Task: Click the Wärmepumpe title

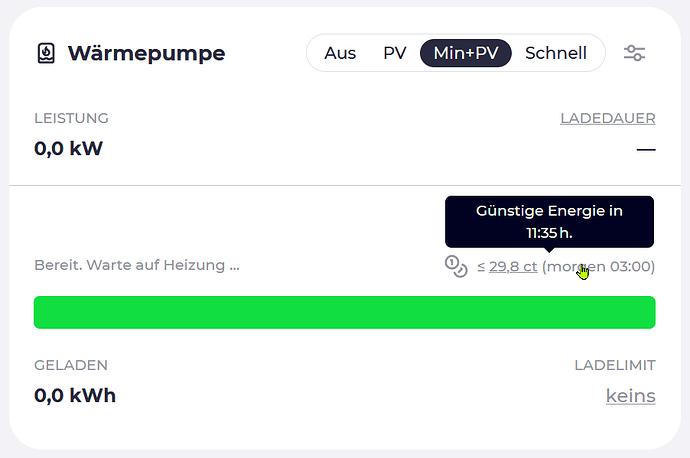Action: 147,54
